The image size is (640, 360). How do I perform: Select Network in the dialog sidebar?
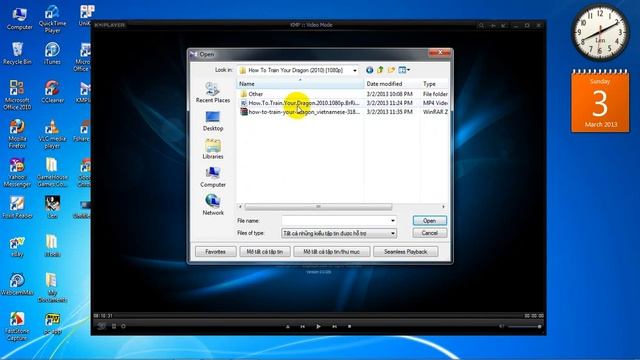pyautogui.click(x=213, y=205)
